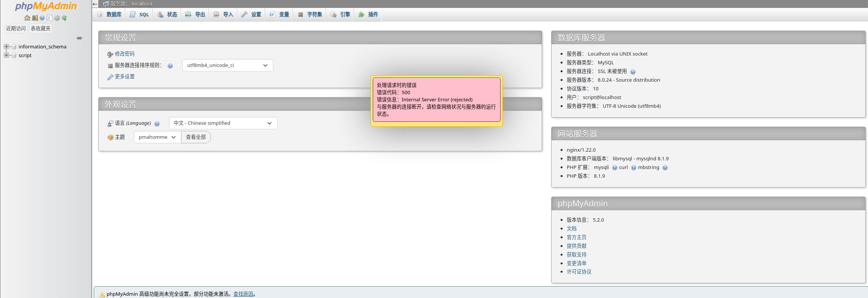This screenshot has height=298, width=868.
Task: Click the 查看全部 themes button
Action: [x=196, y=137]
